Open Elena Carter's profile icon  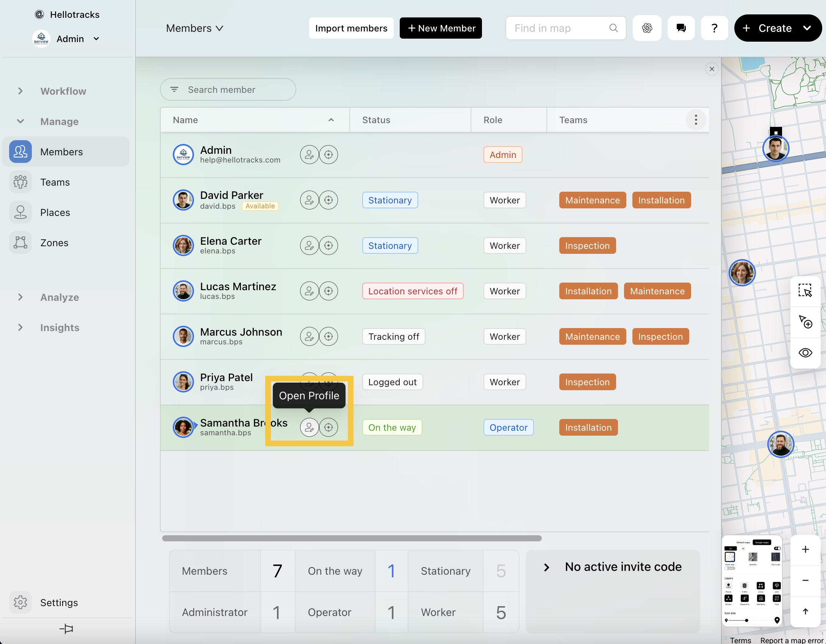[309, 245]
